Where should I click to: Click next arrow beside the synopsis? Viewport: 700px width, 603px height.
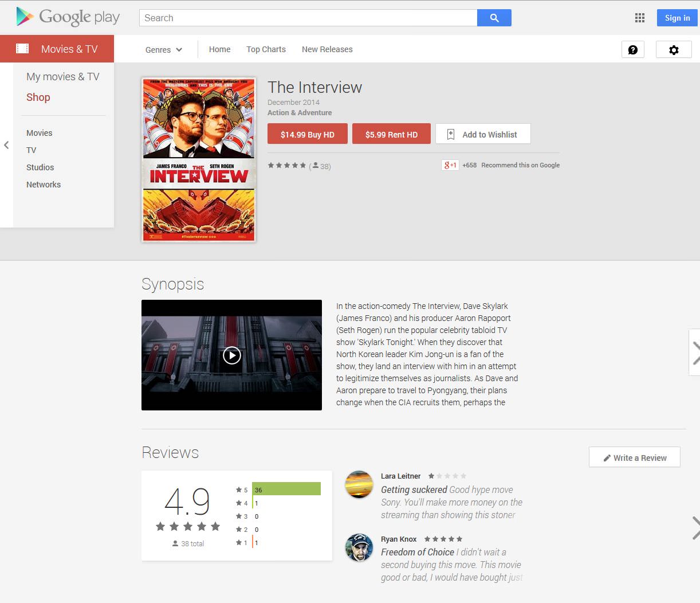(x=695, y=353)
